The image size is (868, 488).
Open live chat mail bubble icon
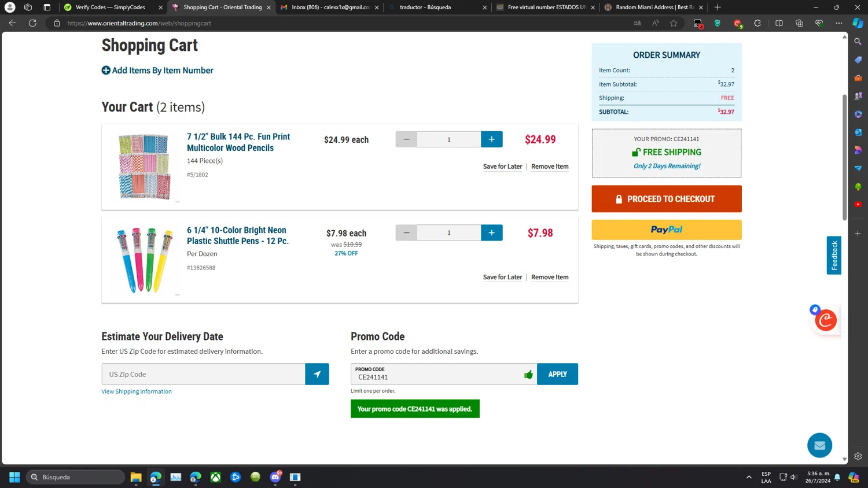[819, 445]
